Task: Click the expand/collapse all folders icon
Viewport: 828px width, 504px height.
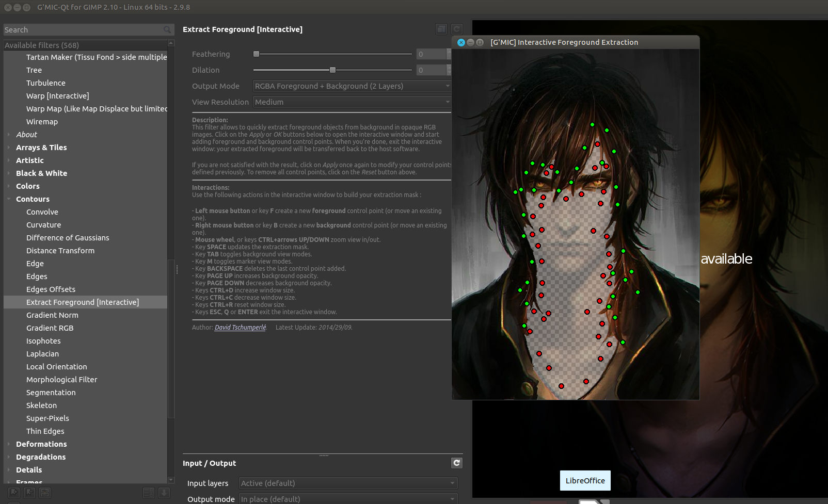Action: coord(148,493)
